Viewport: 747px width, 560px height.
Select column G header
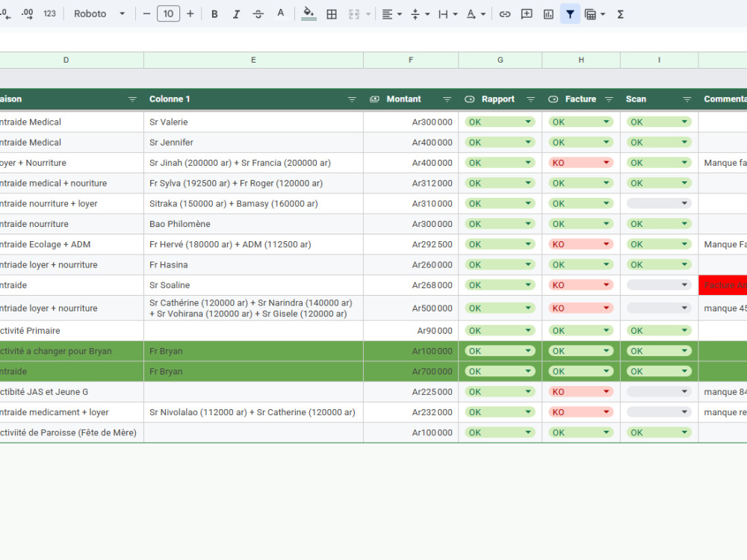pos(500,60)
